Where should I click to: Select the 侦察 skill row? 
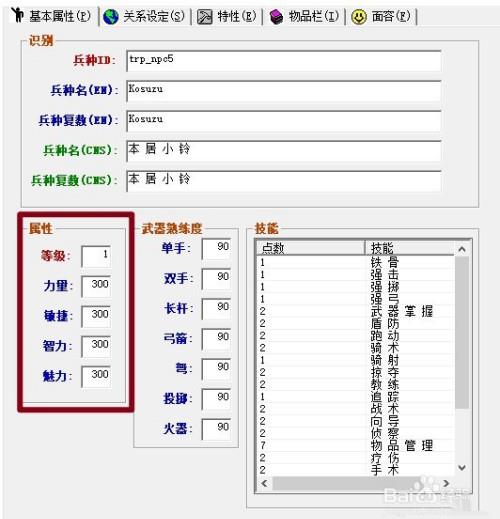point(355,433)
